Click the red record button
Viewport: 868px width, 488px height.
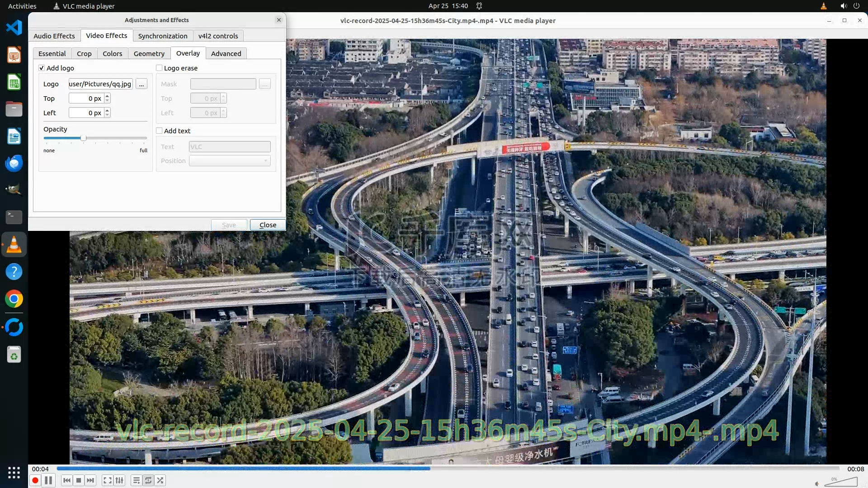(35, 480)
